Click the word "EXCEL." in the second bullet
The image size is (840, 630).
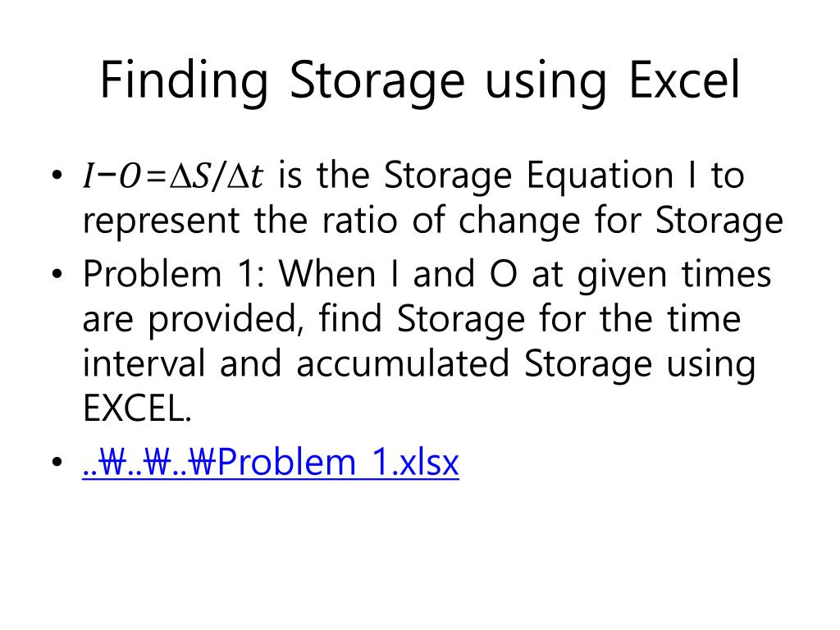pos(136,409)
